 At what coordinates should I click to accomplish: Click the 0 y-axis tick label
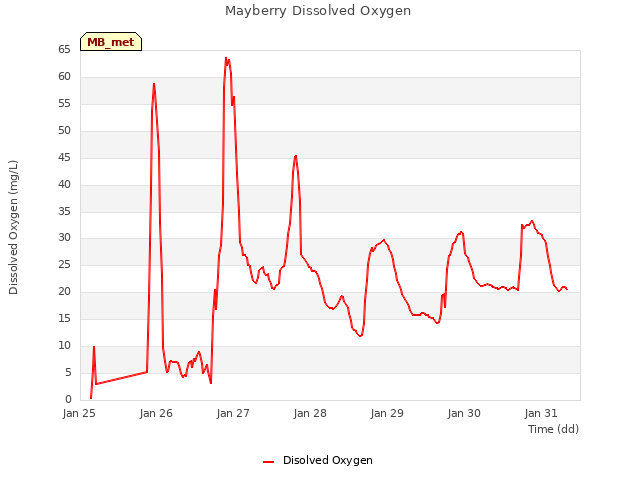68,399
